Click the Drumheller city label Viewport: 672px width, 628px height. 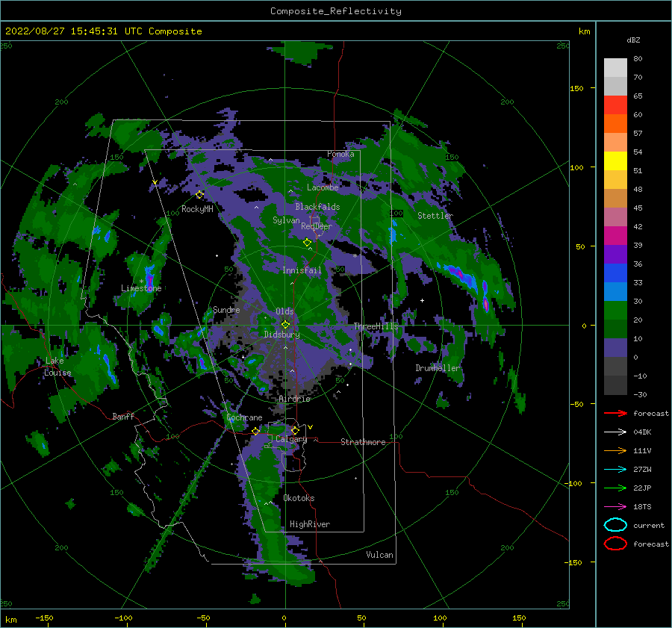coord(437,368)
